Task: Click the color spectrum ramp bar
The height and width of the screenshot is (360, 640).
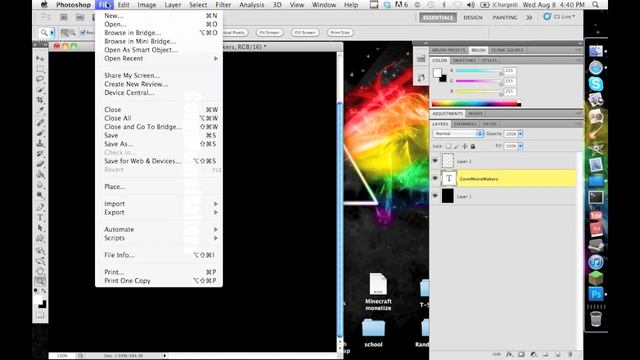Action: 476,104
